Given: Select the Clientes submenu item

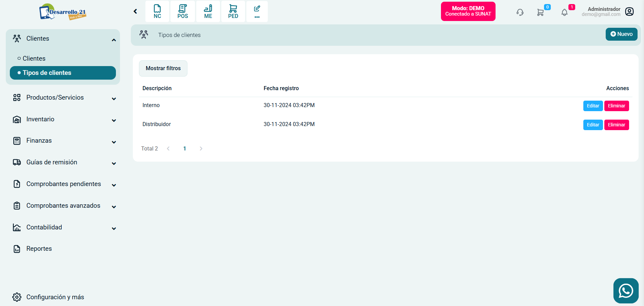Looking at the screenshot, I should pos(34,58).
